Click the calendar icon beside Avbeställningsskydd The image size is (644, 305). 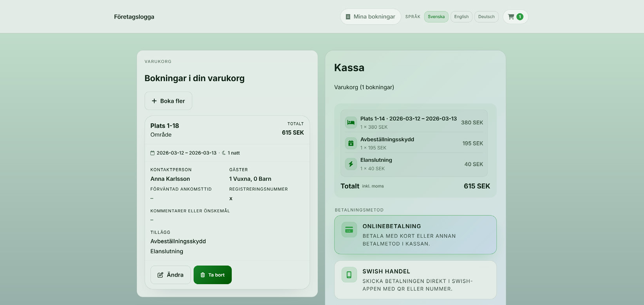point(351,143)
